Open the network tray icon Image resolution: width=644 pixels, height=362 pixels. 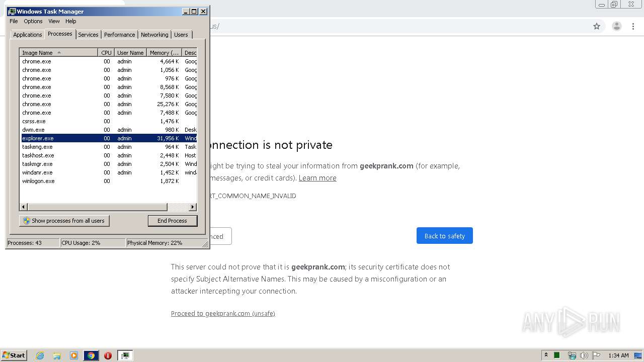click(x=572, y=355)
